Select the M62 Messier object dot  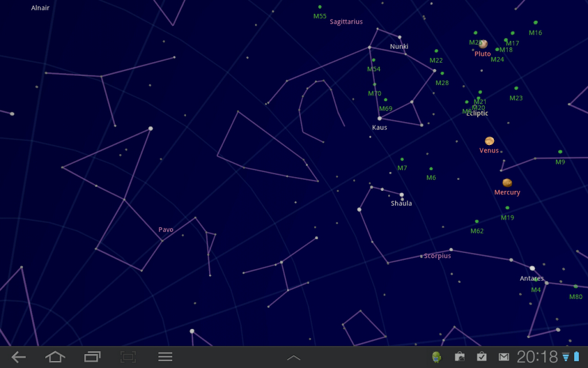477,221
